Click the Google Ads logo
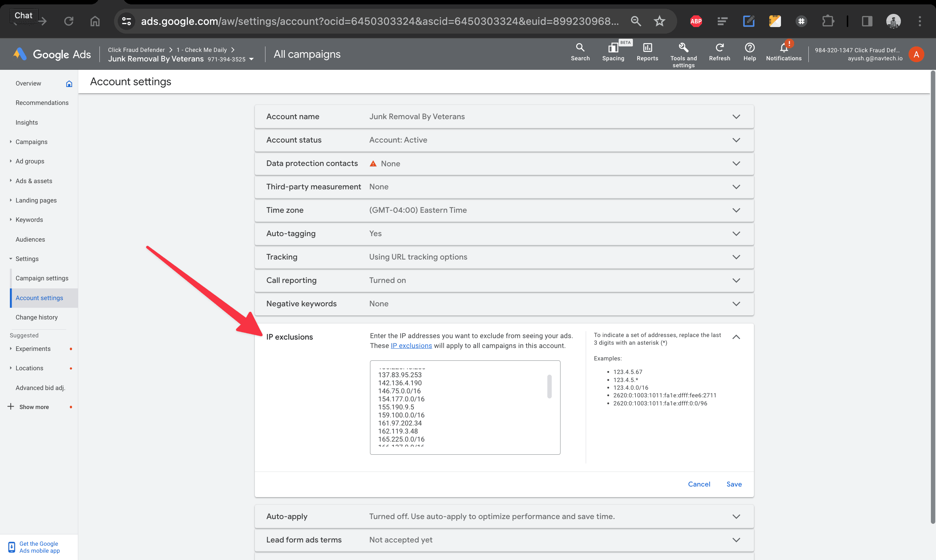Image resolution: width=936 pixels, height=560 pixels. pyautogui.click(x=52, y=54)
